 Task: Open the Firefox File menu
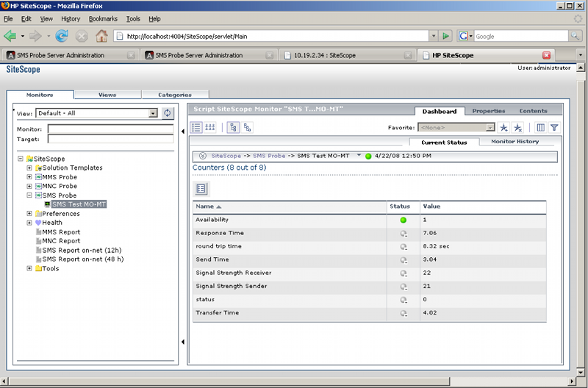click(8, 19)
